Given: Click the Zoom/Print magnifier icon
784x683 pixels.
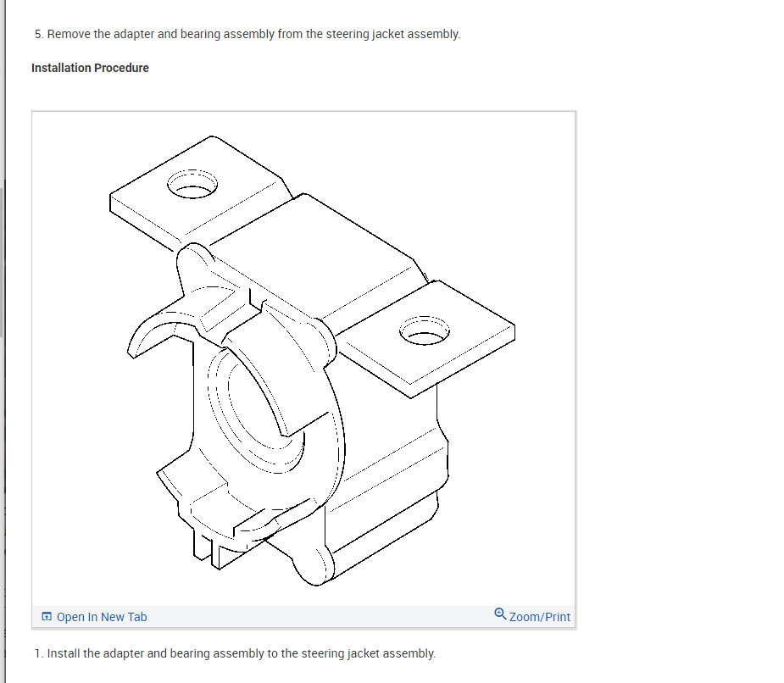Looking at the screenshot, I should coord(500,614).
